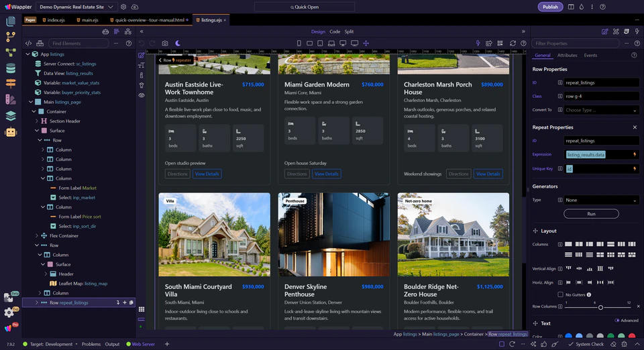
Task: Open project settings gear in title bar
Action: [x=123, y=7]
